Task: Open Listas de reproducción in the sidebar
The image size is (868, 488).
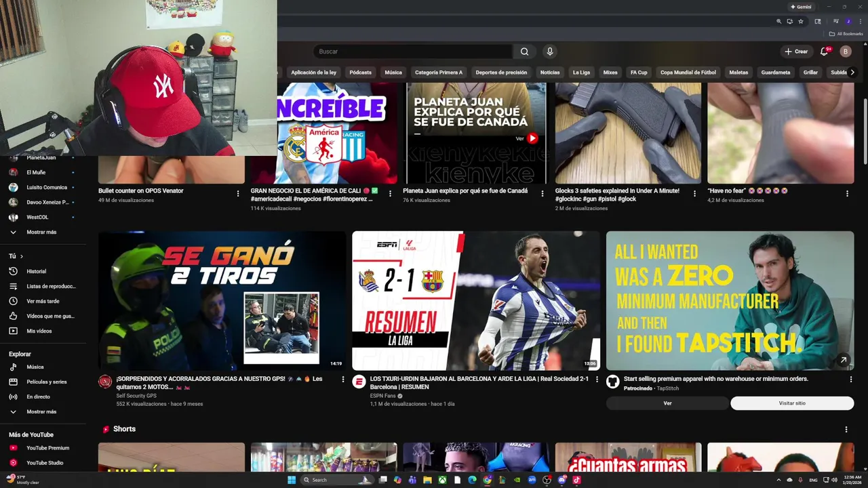Action: point(51,286)
